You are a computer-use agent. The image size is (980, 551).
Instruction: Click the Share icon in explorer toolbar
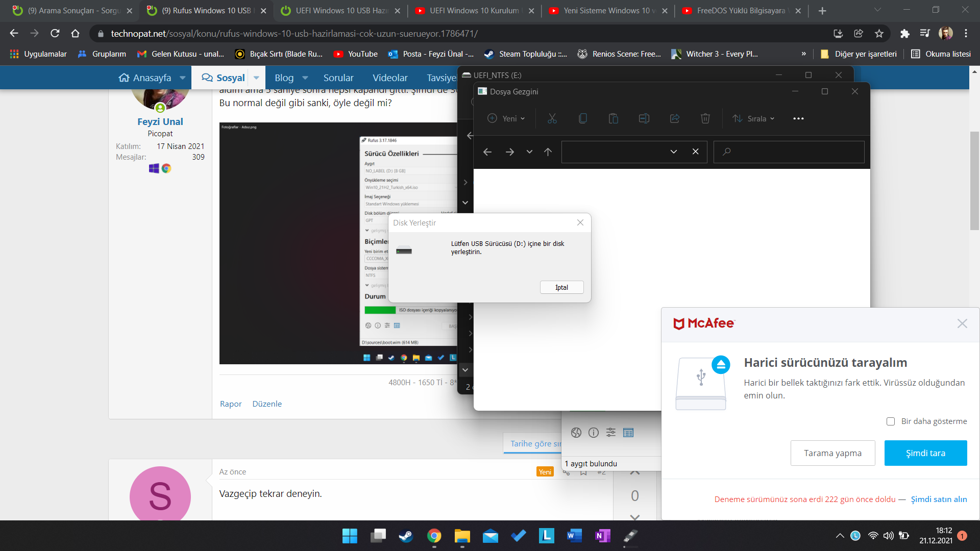tap(674, 118)
